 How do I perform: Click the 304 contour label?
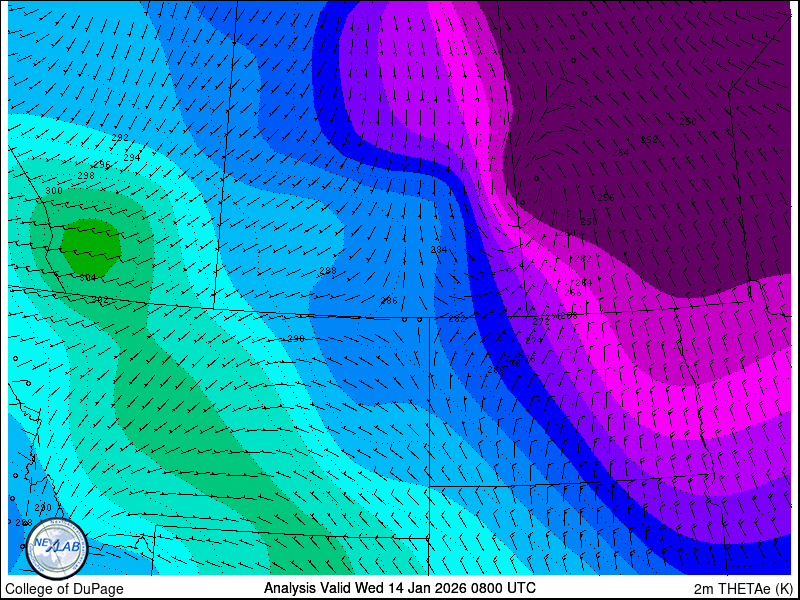88,278
